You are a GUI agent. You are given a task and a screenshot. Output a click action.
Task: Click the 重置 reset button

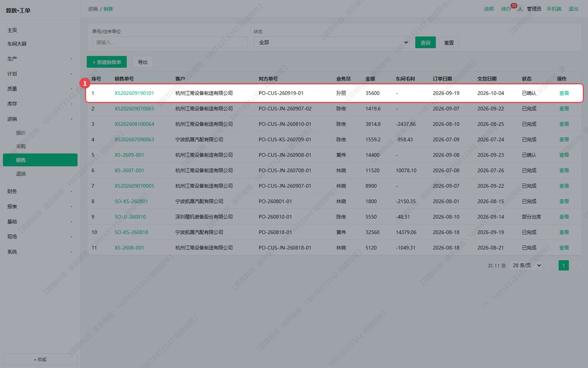tap(449, 43)
